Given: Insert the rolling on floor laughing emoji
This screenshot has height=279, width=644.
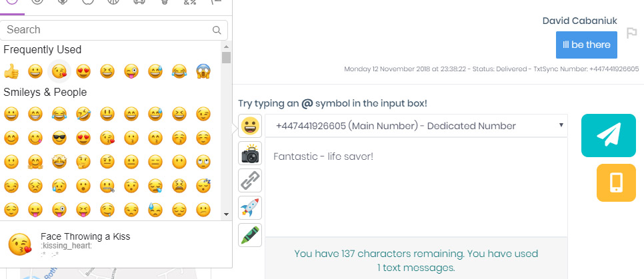Looking at the screenshot, I should click(83, 114).
